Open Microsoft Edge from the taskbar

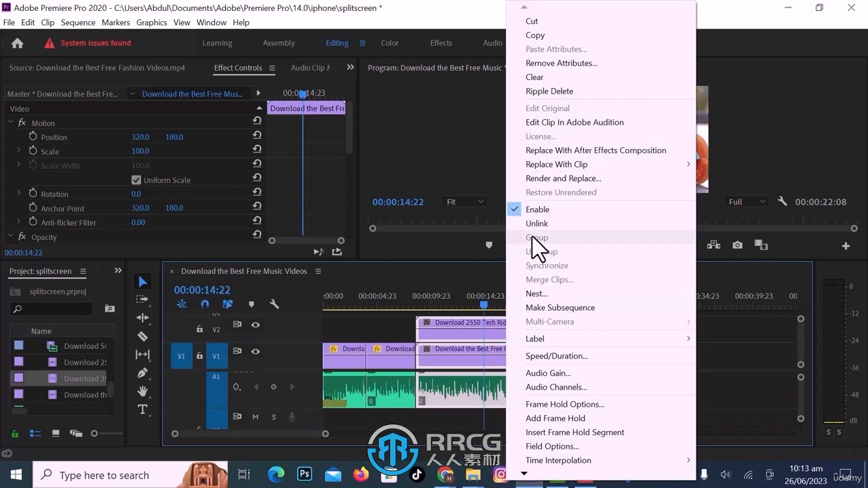(276, 474)
